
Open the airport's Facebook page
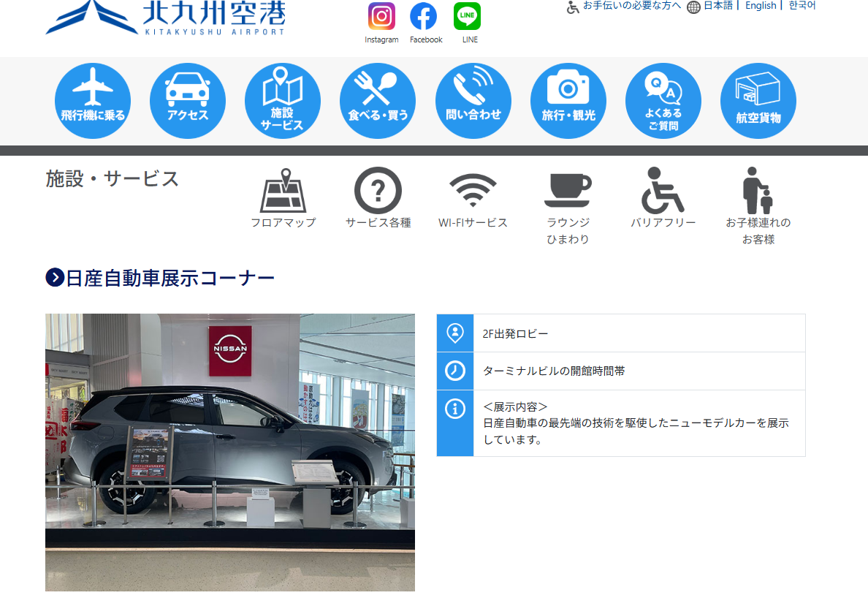click(x=424, y=17)
